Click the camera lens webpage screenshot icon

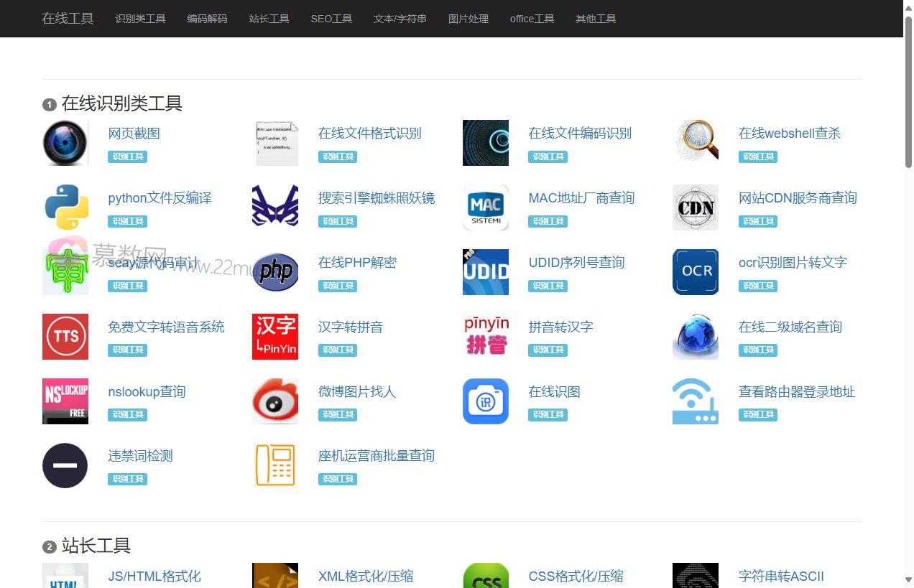tap(65, 143)
